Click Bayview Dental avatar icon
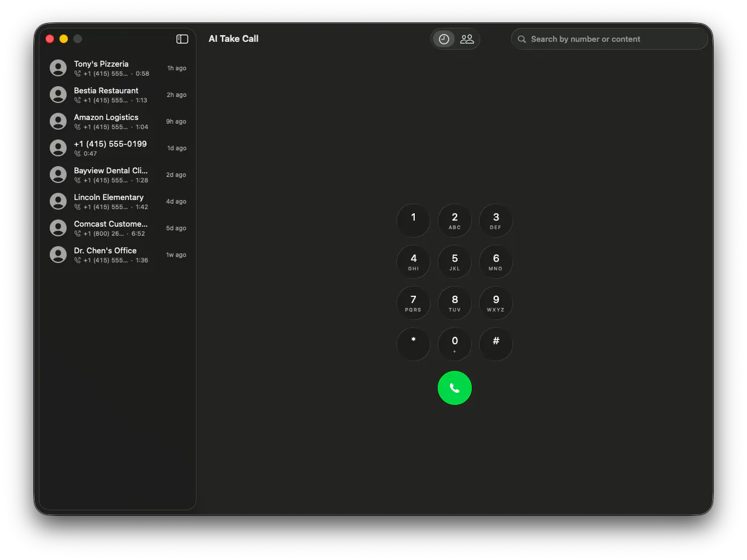 click(58, 175)
